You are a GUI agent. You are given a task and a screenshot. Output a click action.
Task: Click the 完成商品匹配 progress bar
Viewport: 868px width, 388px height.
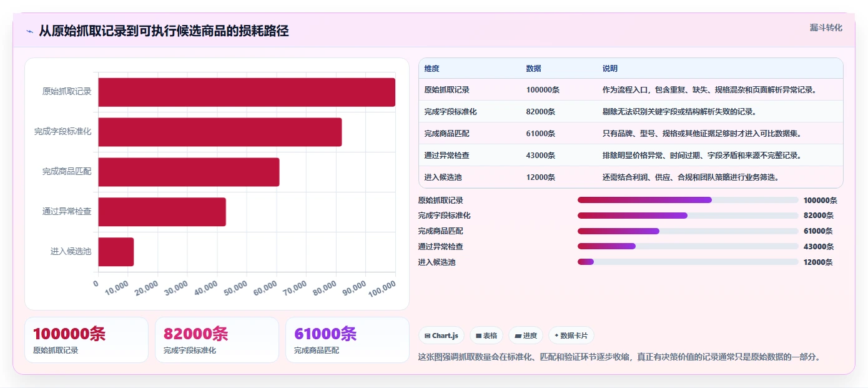coord(688,231)
